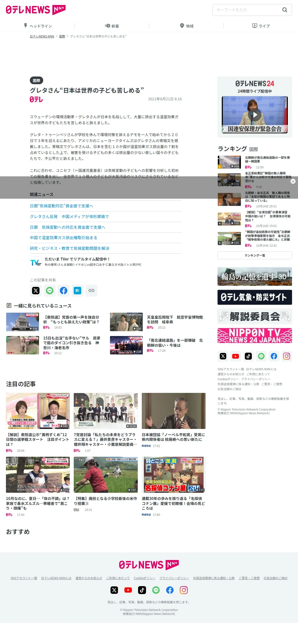Image resolution: width=298 pixels, height=644 pixels.
Task: Open sidebar TikTok social icon
Action: (x=248, y=356)
